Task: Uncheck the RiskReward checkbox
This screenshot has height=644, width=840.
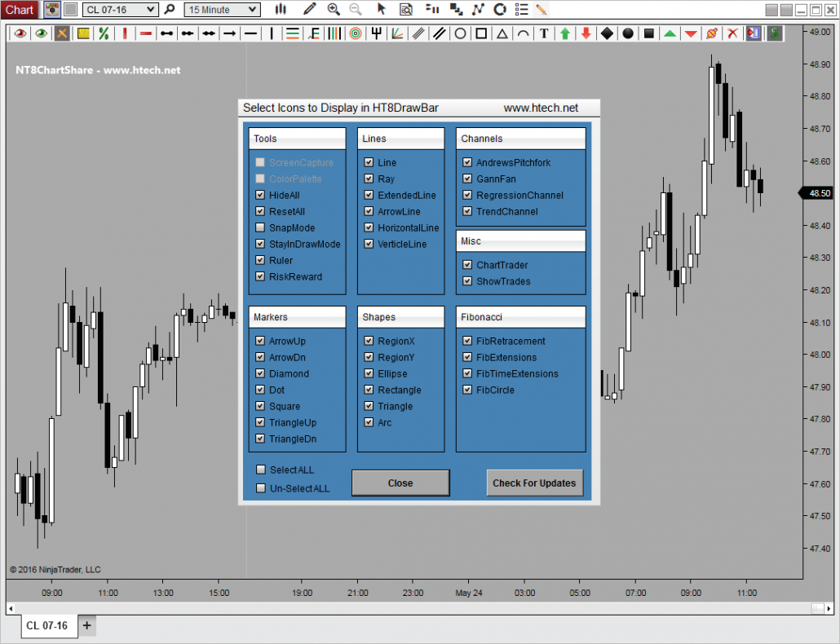Action: click(x=260, y=276)
